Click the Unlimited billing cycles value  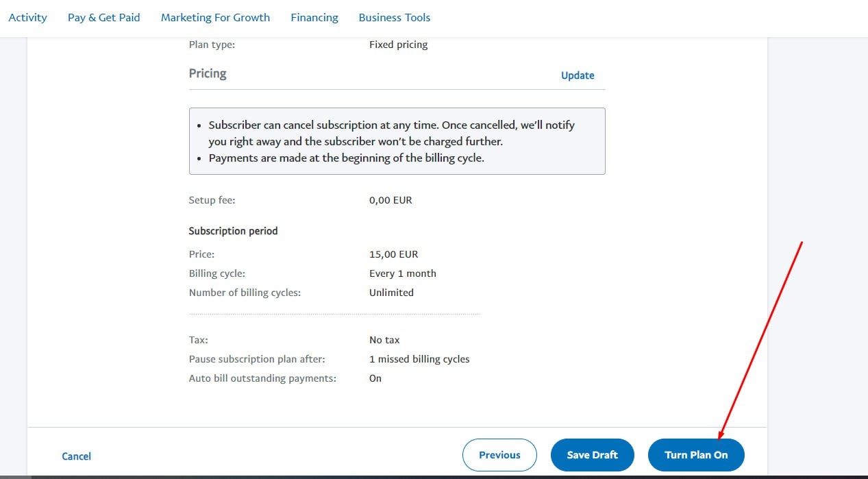391,293
